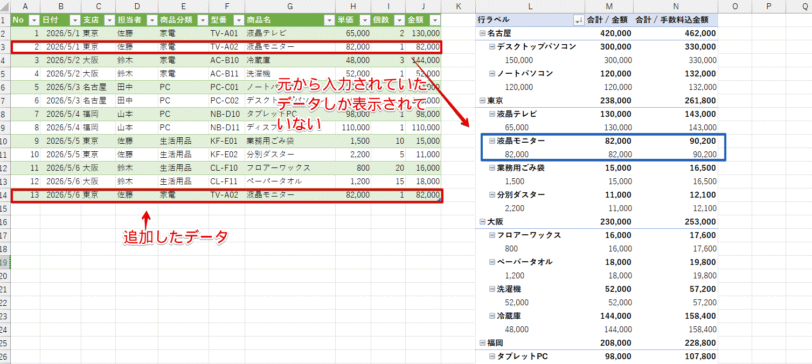Select cell with model NB-D11
This screenshot has height=364, width=812.
[x=226, y=127]
